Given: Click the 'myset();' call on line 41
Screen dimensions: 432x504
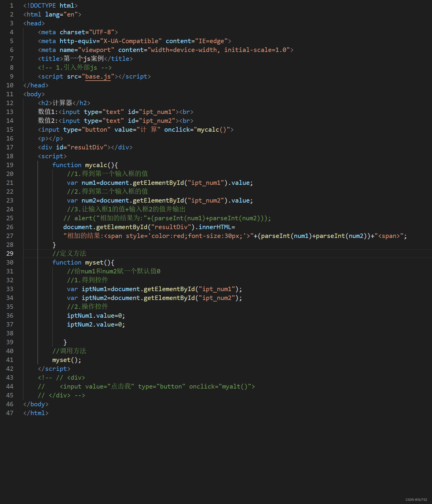Looking at the screenshot, I should pyautogui.click(x=67, y=360).
